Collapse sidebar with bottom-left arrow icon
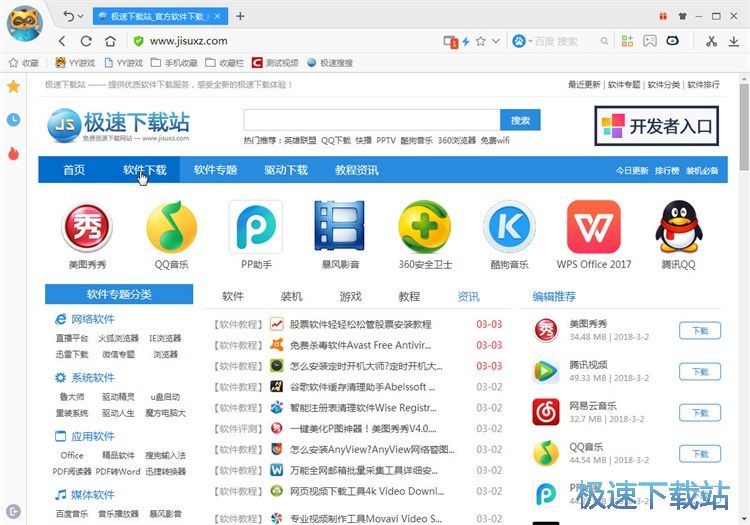 [x=13, y=512]
